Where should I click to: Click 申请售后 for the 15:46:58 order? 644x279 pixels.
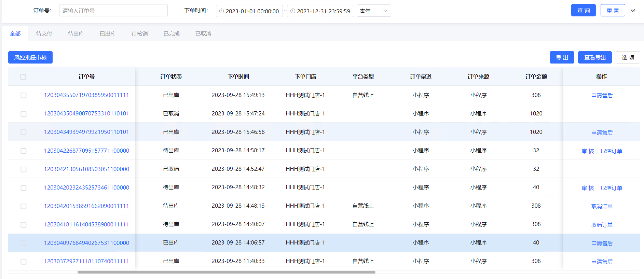click(602, 132)
